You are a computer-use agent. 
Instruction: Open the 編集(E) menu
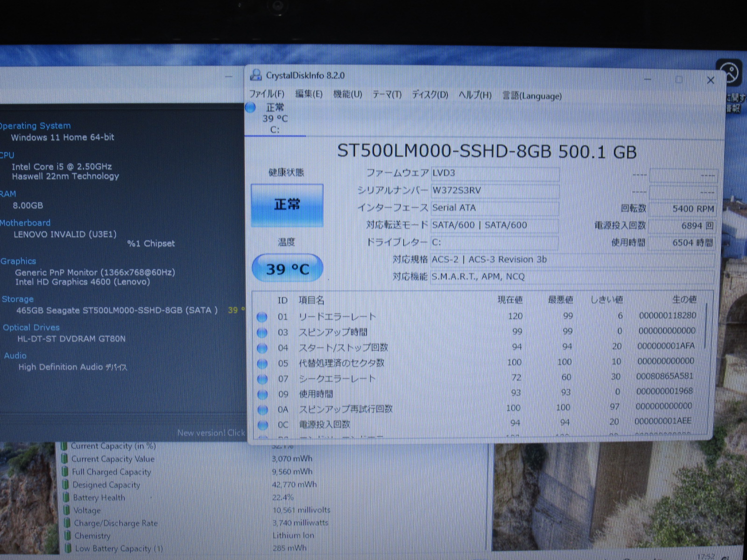309,94
